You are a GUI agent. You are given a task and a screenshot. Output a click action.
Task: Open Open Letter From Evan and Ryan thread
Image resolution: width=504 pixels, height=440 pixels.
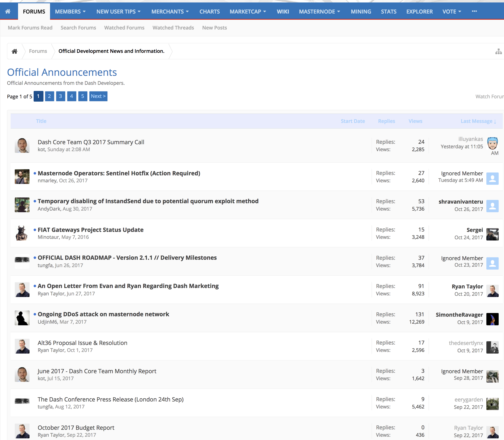[128, 286]
